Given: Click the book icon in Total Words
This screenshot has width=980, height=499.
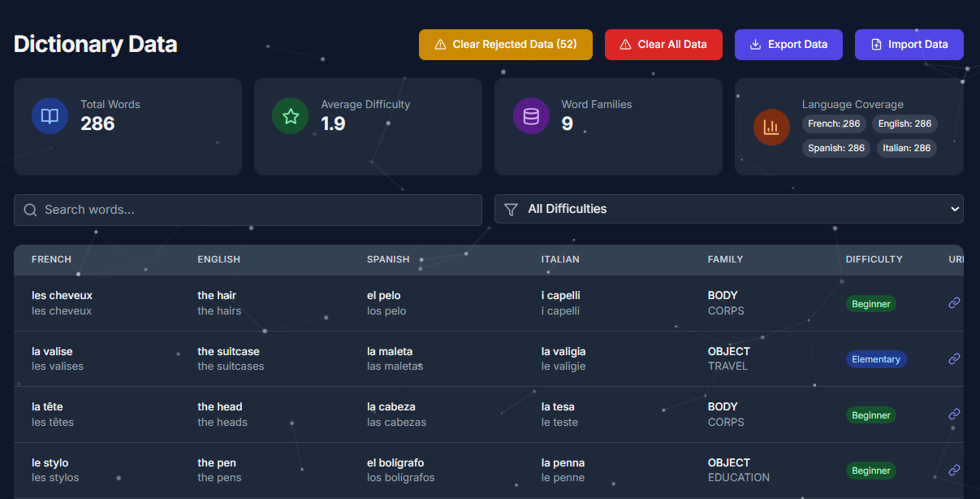Looking at the screenshot, I should [x=50, y=116].
